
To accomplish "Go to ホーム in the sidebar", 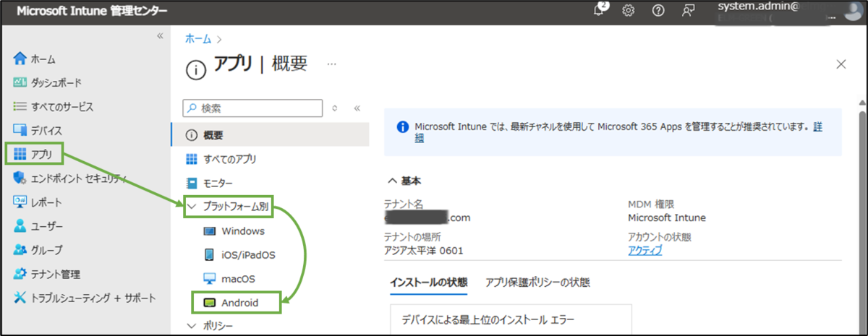I will pos(35,59).
